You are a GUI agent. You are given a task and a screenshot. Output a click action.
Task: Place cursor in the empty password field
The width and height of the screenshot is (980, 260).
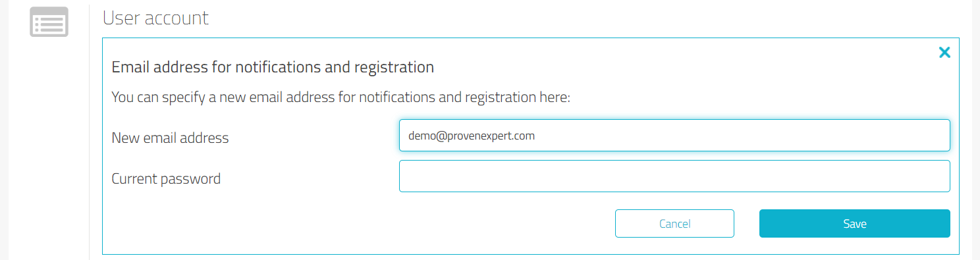point(674,176)
